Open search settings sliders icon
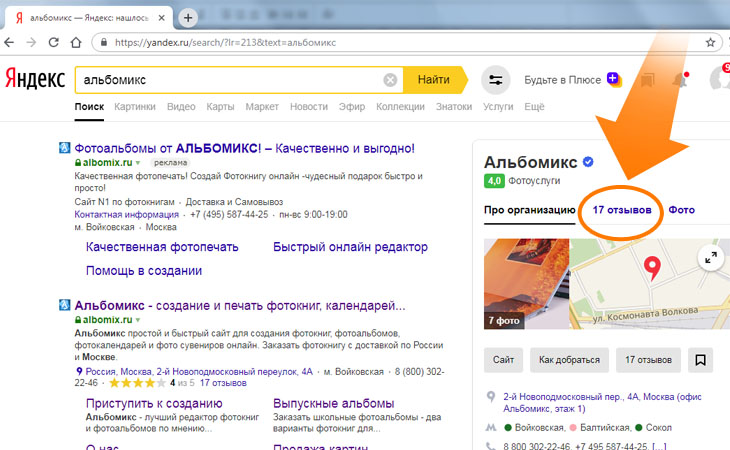The width and height of the screenshot is (730, 450). click(x=495, y=80)
